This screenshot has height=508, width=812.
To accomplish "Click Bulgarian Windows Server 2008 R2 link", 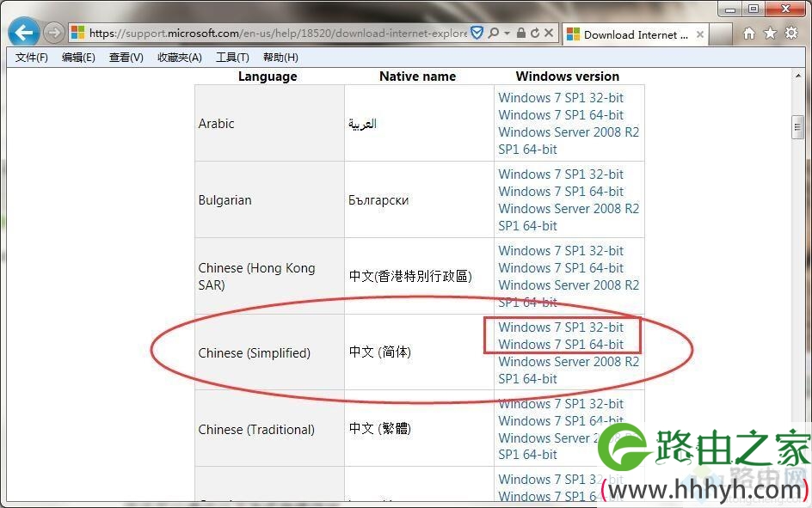I will (x=569, y=217).
